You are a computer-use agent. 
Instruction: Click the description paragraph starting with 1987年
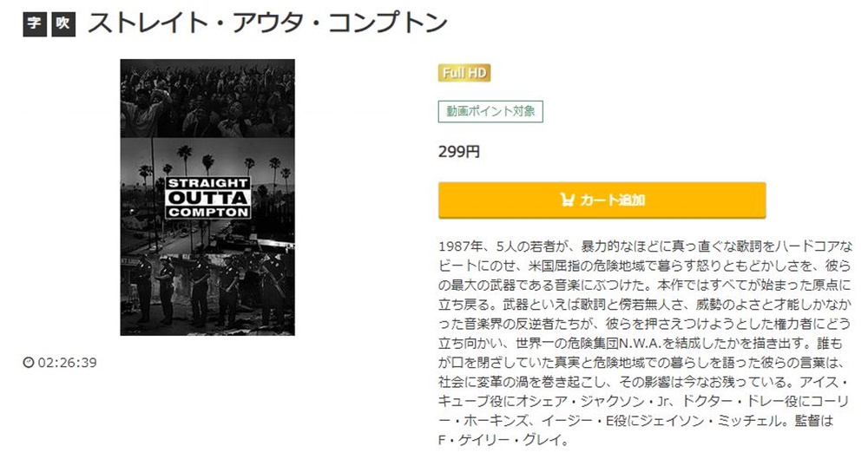[x=645, y=343]
